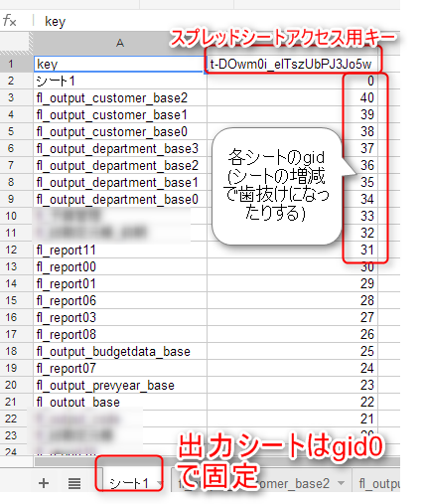Click the add sheet plus icon

pyautogui.click(x=44, y=483)
